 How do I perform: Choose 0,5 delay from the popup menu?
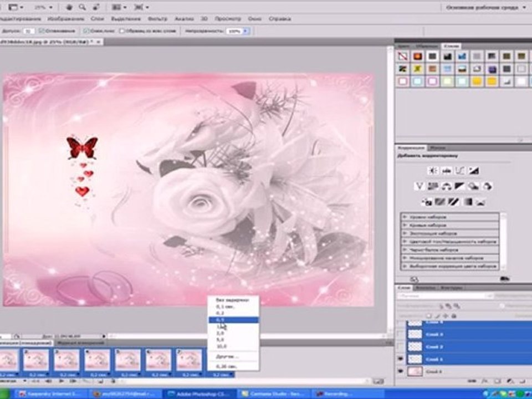(x=233, y=320)
